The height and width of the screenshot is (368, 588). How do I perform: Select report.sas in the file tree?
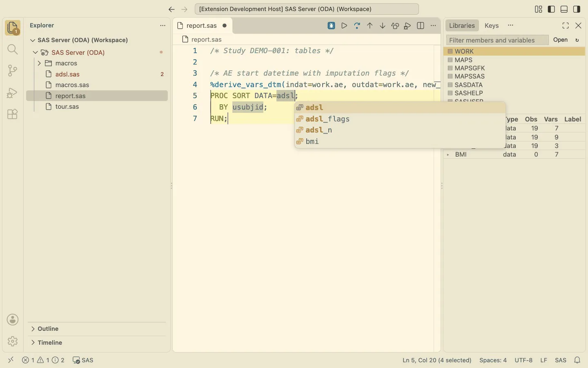[97, 96]
